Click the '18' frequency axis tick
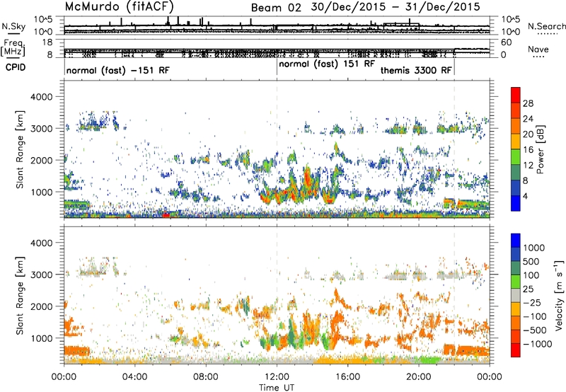 [47, 42]
